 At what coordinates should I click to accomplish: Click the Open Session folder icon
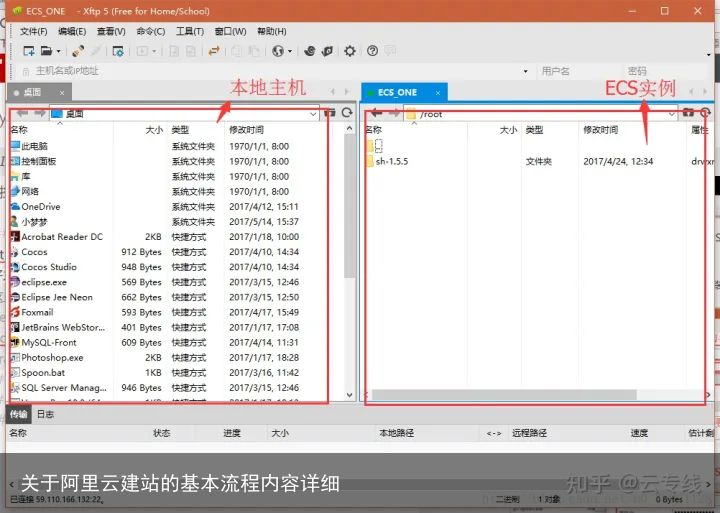coord(46,51)
